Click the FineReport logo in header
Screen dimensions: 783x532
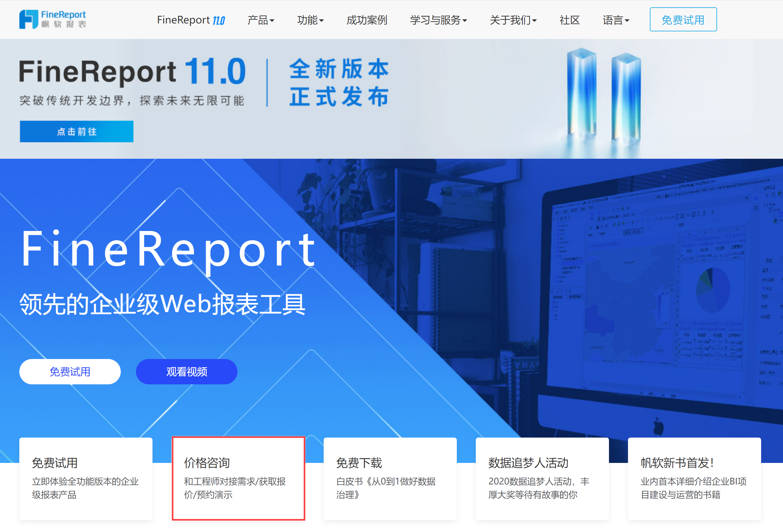click(53, 19)
